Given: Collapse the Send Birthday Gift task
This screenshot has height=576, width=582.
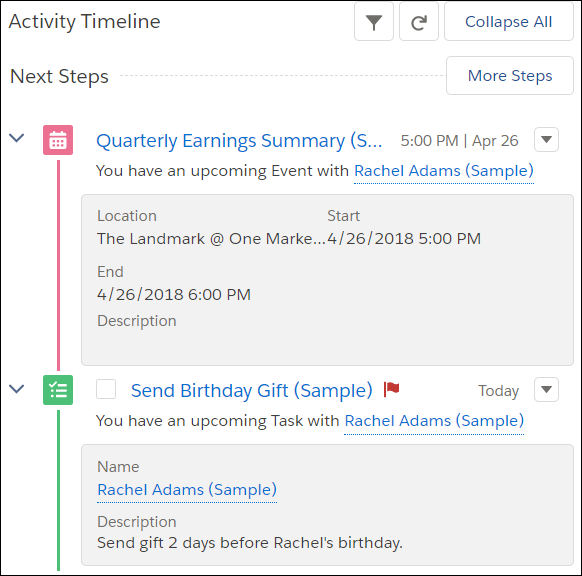Looking at the screenshot, I should [17, 389].
